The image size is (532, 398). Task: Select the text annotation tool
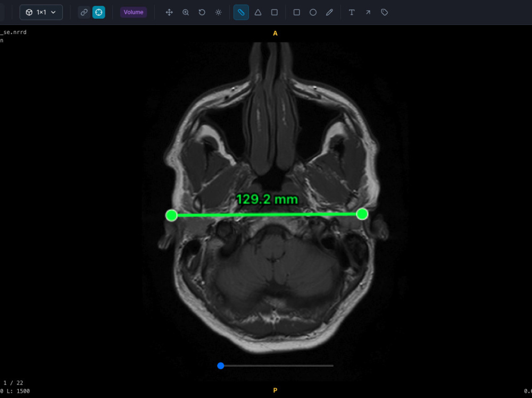click(x=352, y=12)
